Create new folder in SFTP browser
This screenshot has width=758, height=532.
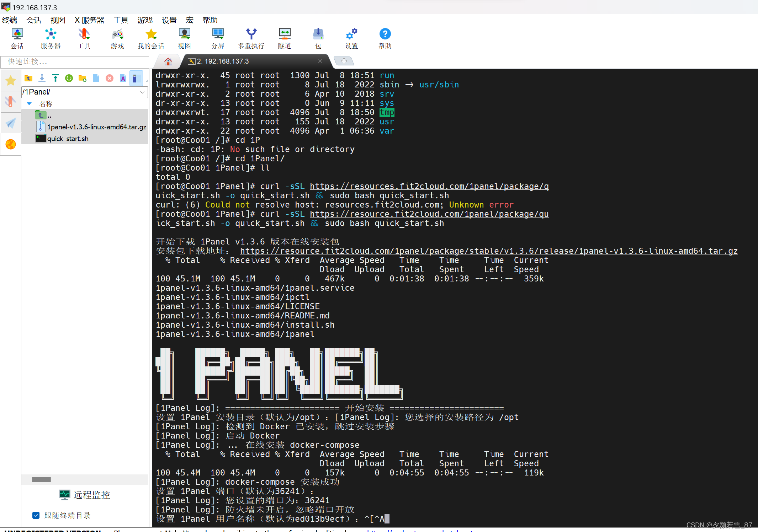click(83, 78)
